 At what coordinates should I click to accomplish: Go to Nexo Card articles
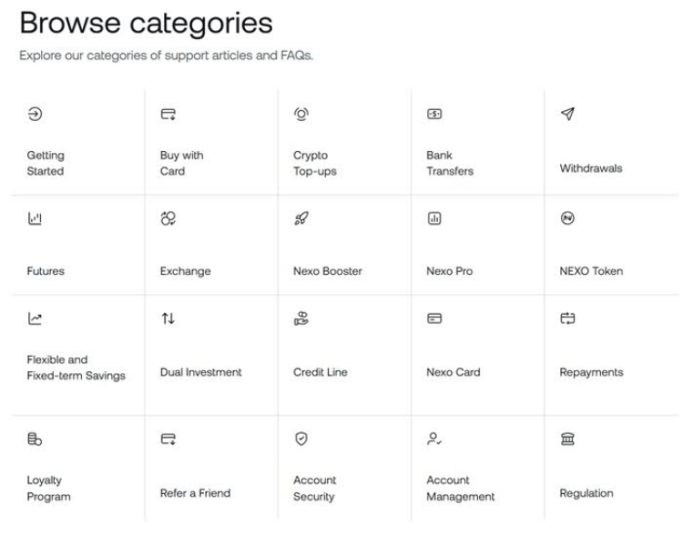[453, 372]
